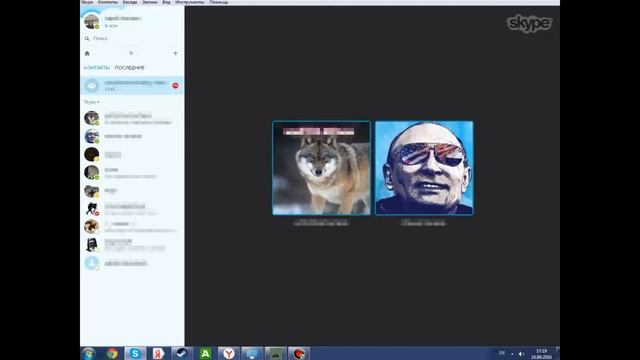Click the wolf participant video tile
The image size is (640, 360).
321,168
